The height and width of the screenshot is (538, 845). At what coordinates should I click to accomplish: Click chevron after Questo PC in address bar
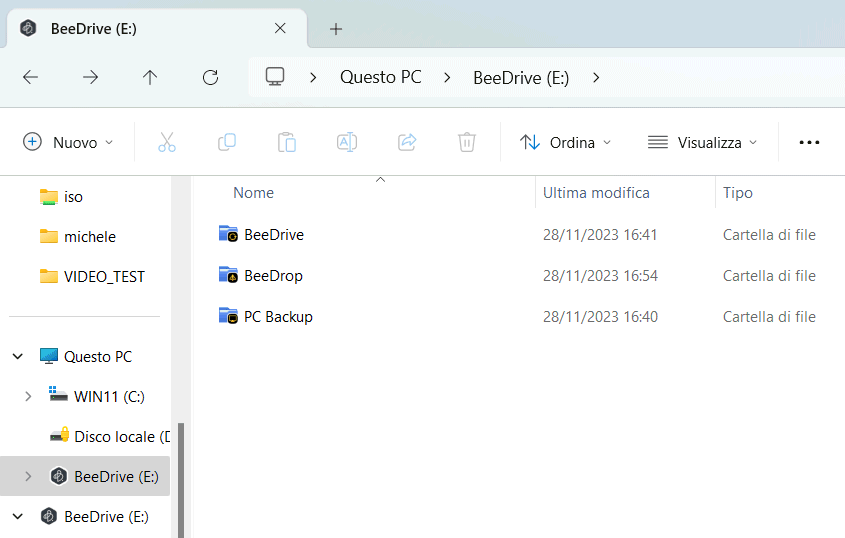pos(447,78)
